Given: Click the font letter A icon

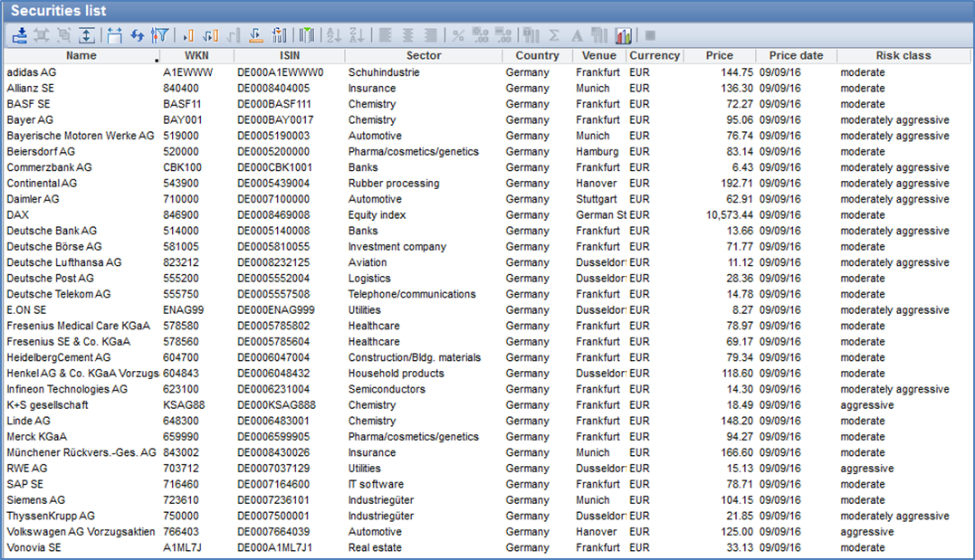Looking at the screenshot, I should [577, 35].
